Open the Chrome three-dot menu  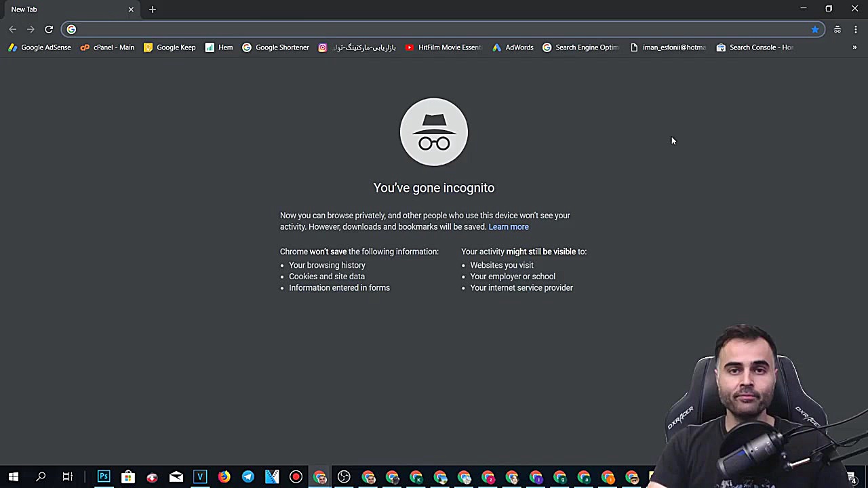[x=856, y=29]
